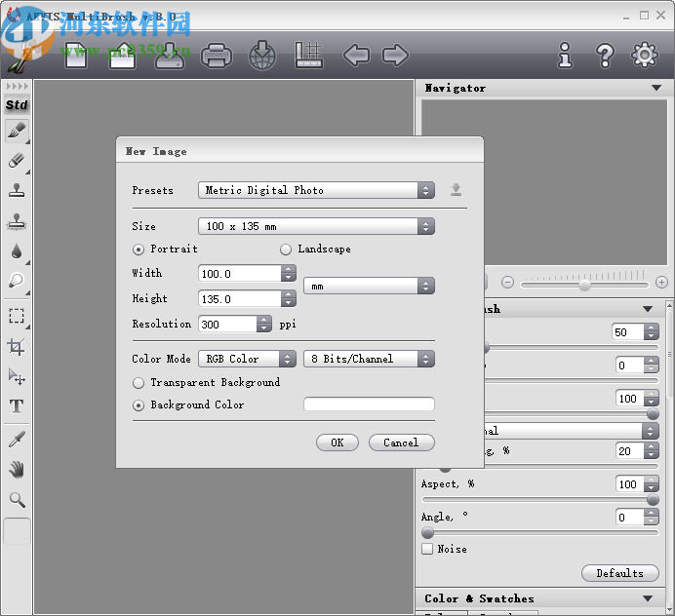Click the Resolution input field

(227, 324)
